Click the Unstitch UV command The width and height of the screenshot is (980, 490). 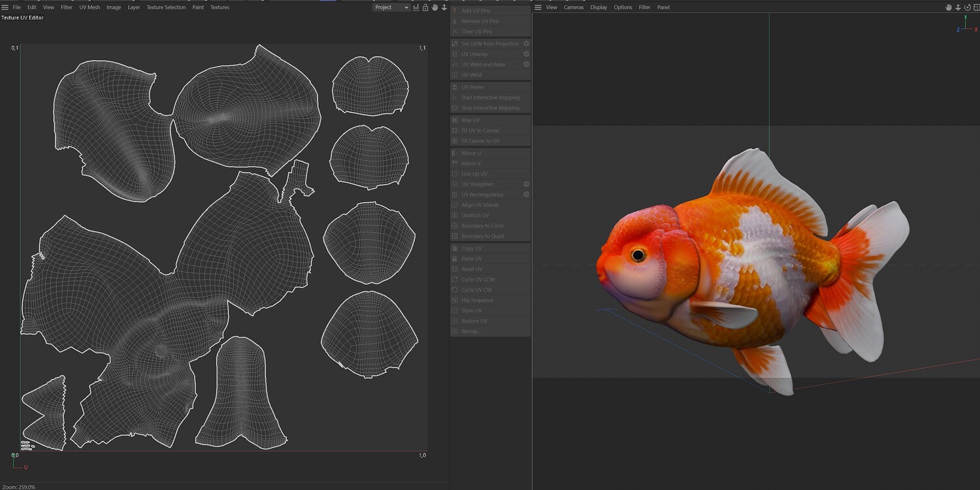(x=491, y=216)
